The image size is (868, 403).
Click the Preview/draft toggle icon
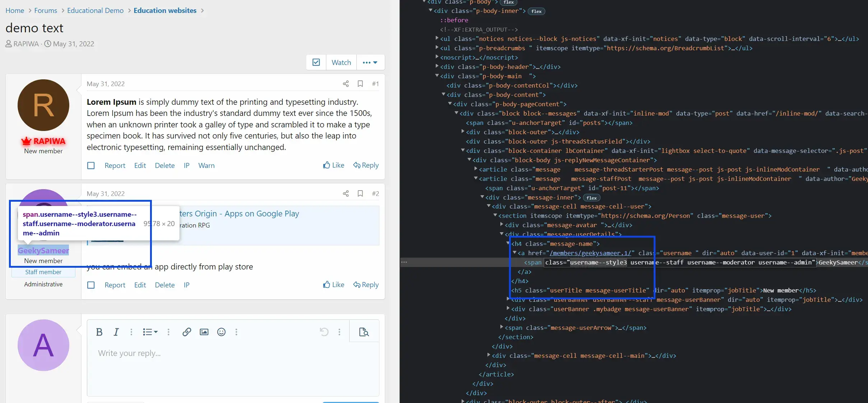(364, 332)
